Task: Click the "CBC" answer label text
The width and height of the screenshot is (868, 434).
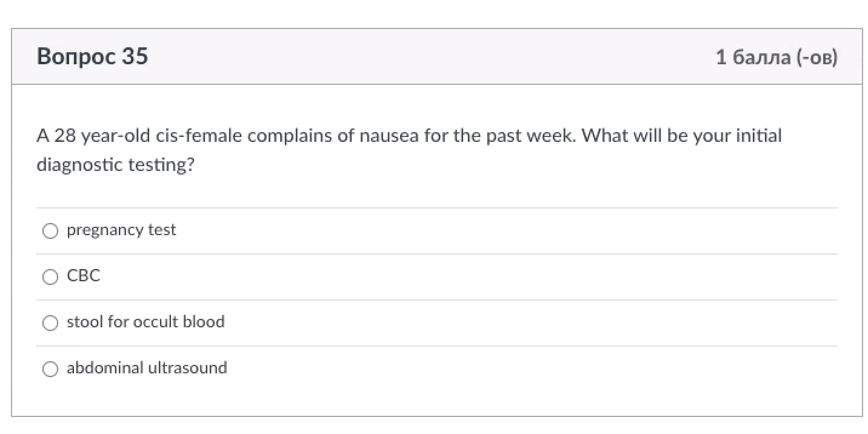Action: (83, 276)
